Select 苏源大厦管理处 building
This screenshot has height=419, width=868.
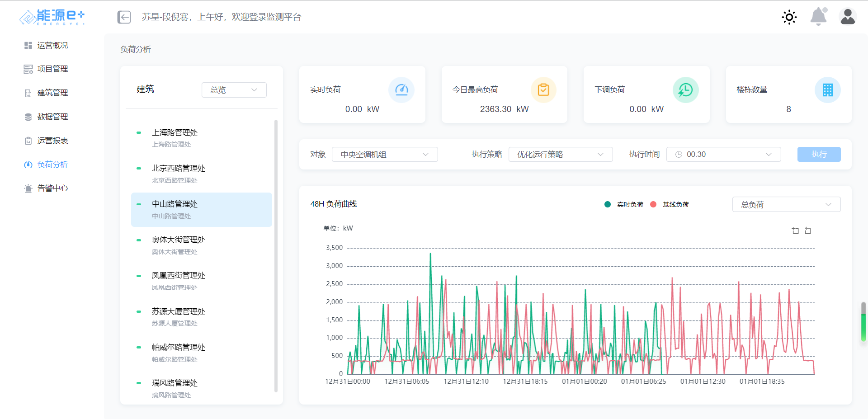[x=202, y=317]
